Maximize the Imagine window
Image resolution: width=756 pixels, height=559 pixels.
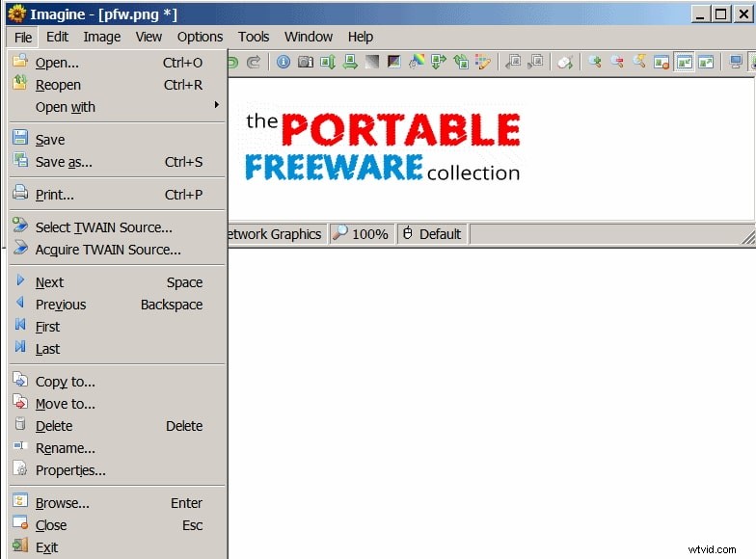(721, 13)
